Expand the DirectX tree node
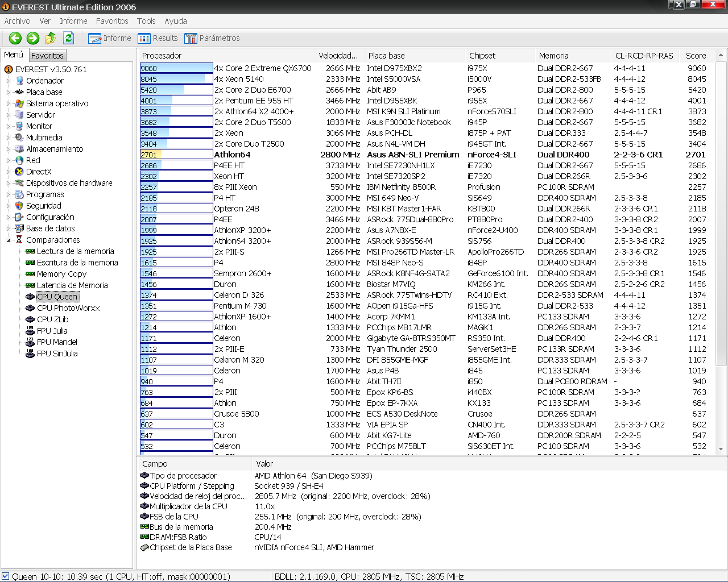728x582 pixels. tap(9, 172)
